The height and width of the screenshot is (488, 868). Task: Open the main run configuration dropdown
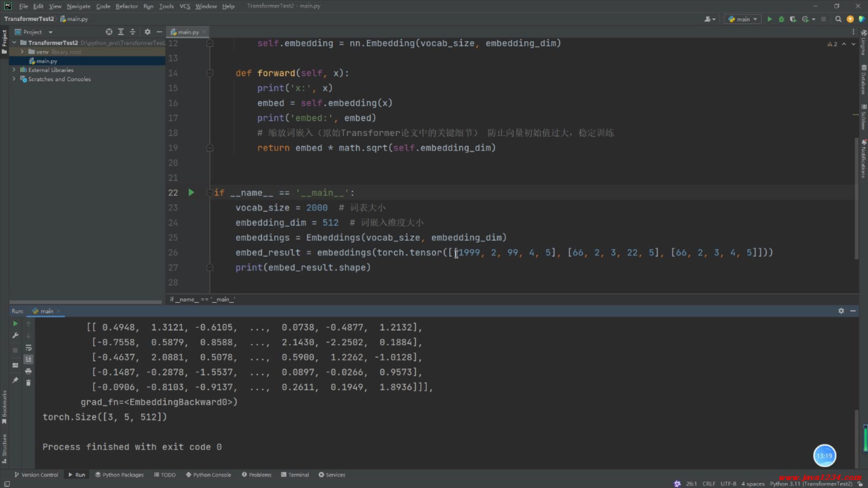coord(743,19)
